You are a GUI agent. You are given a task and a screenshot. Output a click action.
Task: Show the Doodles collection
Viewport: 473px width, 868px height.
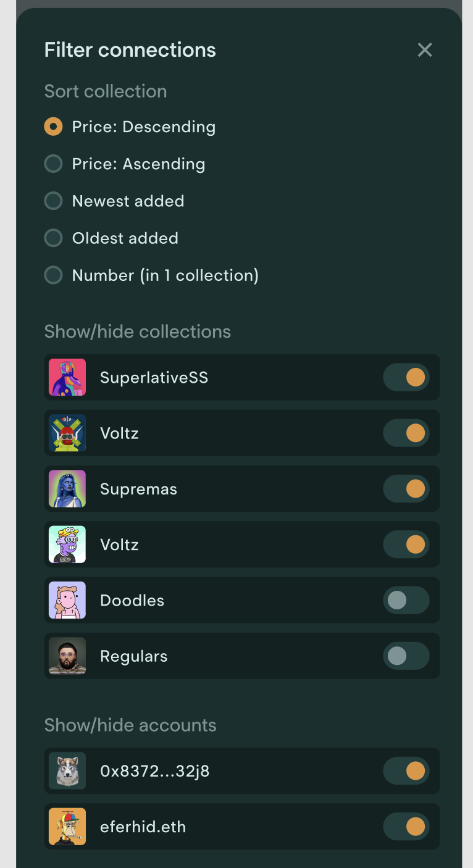(x=406, y=600)
